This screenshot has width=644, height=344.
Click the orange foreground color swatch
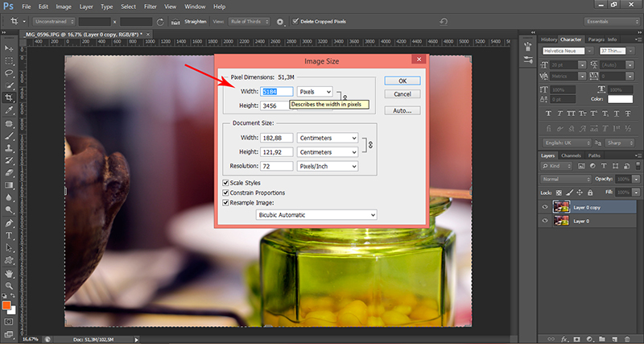[x=6, y=306]
